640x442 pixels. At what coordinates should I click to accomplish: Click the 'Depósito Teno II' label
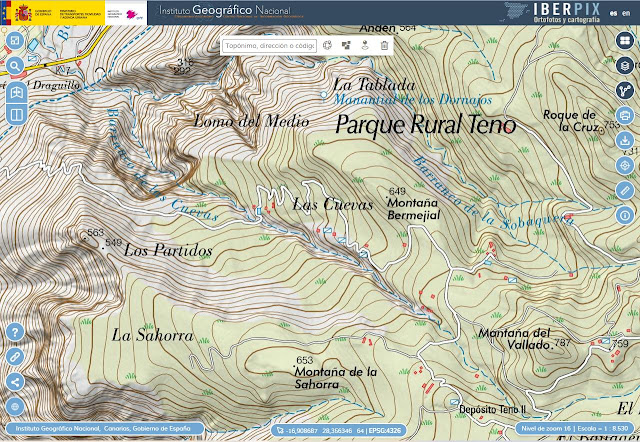493,409
